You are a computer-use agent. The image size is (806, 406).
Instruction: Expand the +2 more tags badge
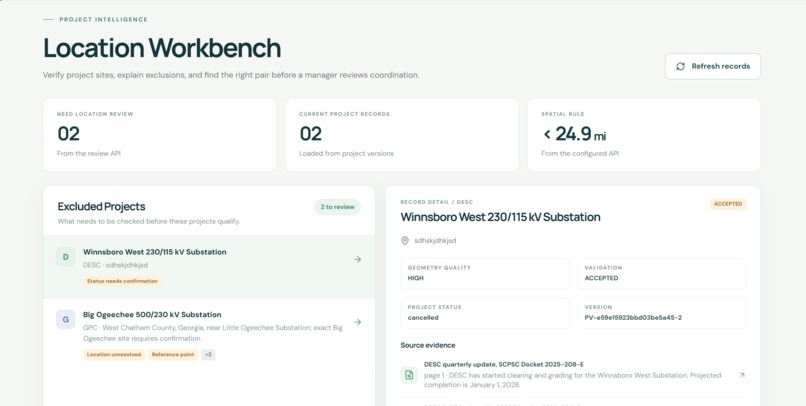(x=208, y=355)
